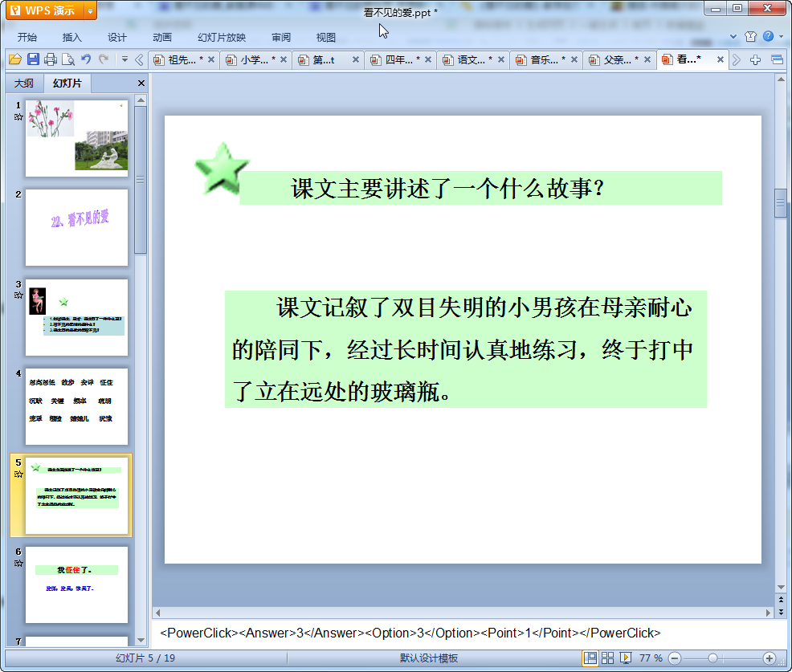Click the Print icon
792x672 pixels.
tap(51, 59)
